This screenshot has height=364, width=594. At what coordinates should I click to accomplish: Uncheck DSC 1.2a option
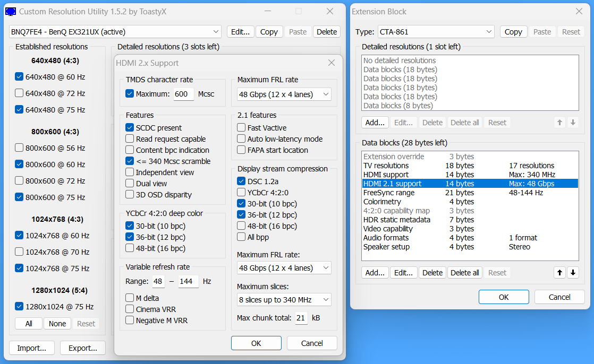(241, 181)
